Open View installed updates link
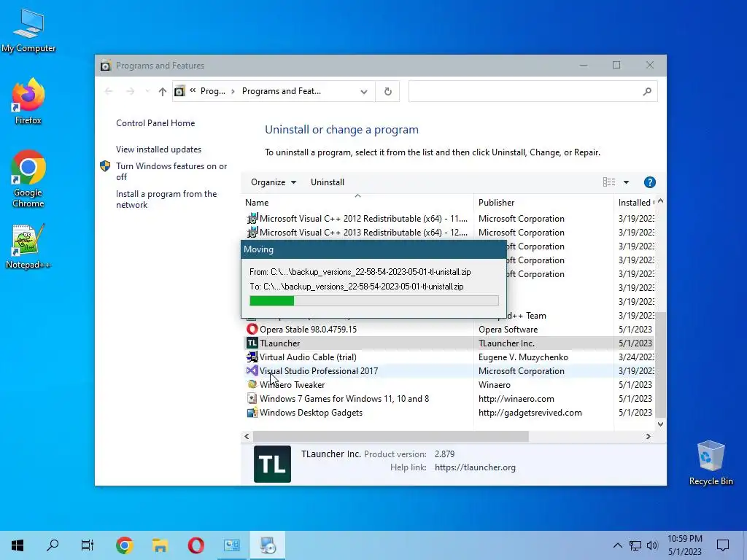Viewport: 747px width, 560px height. point(158,149)
